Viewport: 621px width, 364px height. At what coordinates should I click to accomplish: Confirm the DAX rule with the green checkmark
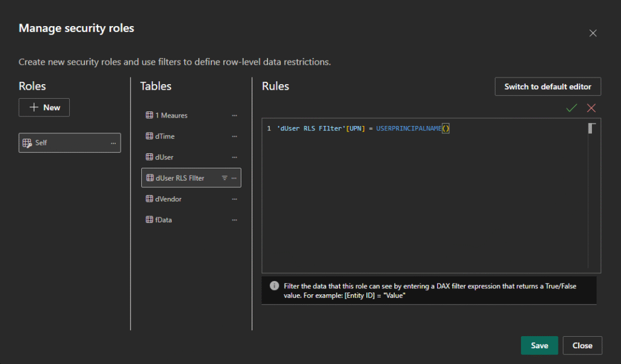pos(571,108)
